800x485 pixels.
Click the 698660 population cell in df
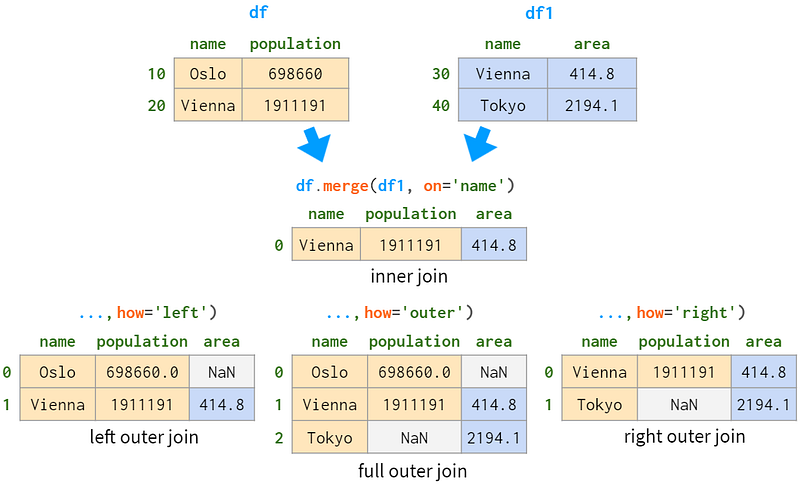coord(295,74)
